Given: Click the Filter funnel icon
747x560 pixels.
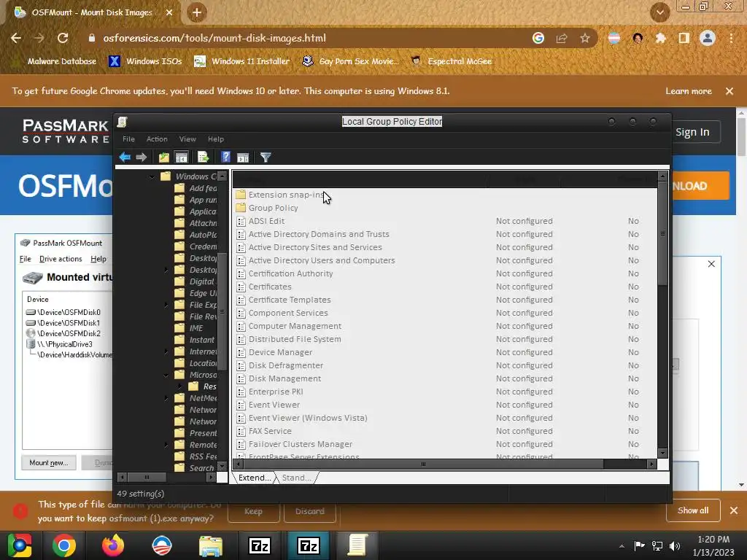Looking at the screenshot, I should pos(266,157).
